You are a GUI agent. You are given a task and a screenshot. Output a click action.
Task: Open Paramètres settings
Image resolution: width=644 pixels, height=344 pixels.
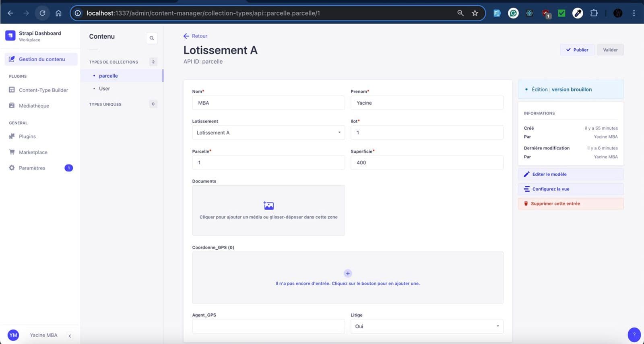click(32, 168)
